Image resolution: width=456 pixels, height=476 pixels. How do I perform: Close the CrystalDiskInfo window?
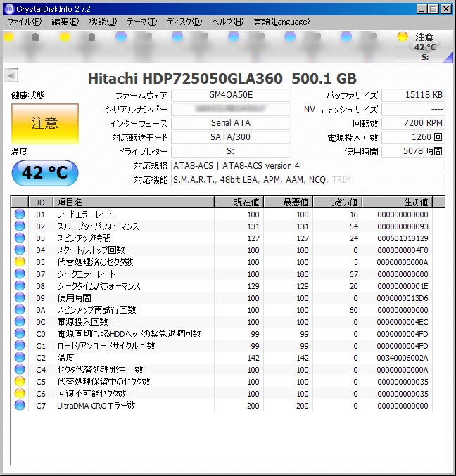click(x=446, y=9)
